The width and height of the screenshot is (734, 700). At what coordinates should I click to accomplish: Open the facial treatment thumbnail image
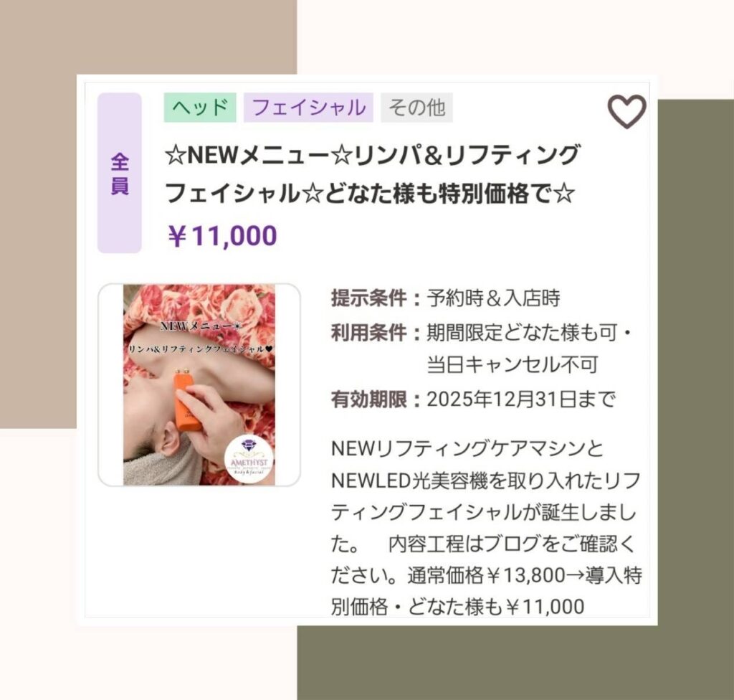(199, 384)
